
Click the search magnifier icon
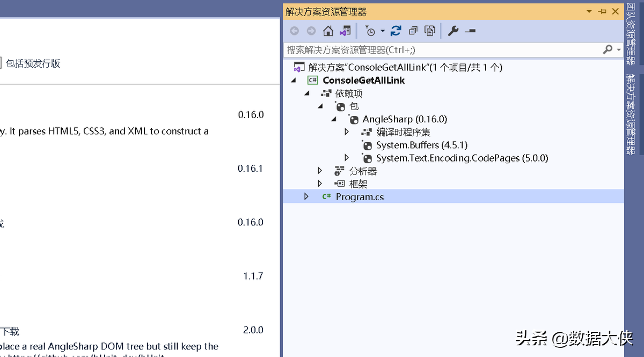point(608,49)
